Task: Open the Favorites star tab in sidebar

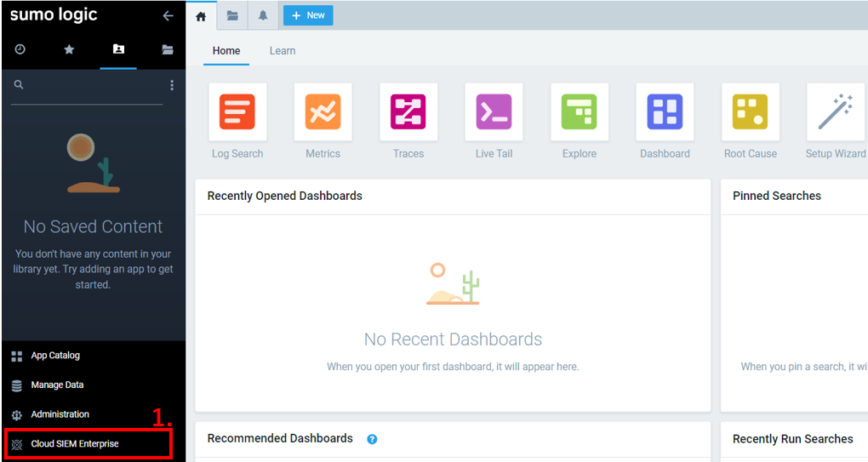Action: pos(69,49)
